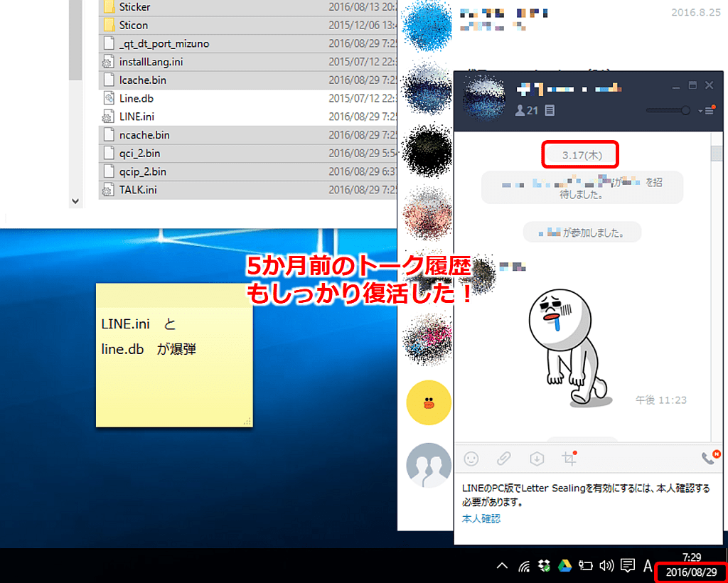Click the chat message input area
This screenshot has width=728, height=583.
(588, 508)
